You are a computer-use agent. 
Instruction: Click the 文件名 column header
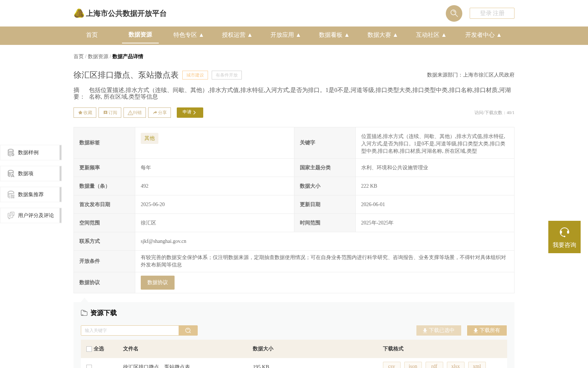tap(130, 349)
